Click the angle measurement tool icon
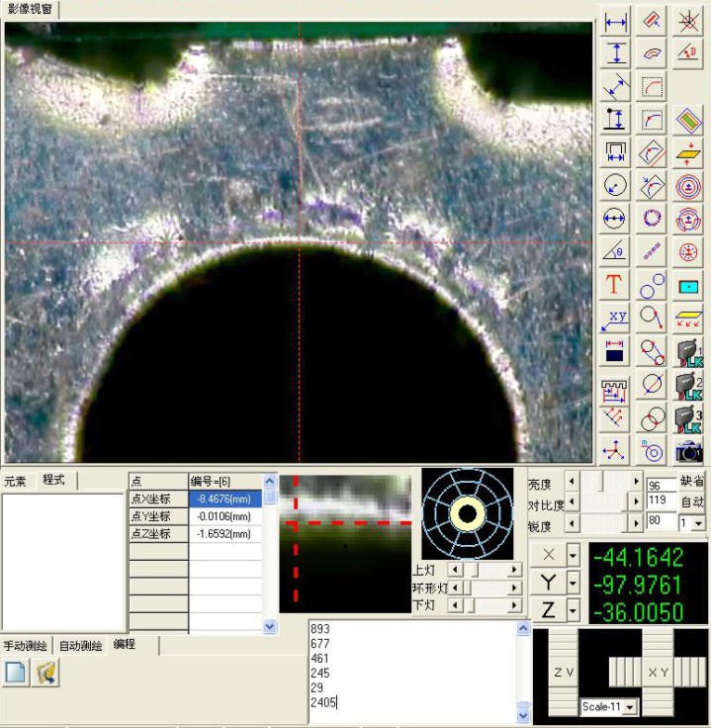This screenshot has width=711, height=728. click(615, 250)
